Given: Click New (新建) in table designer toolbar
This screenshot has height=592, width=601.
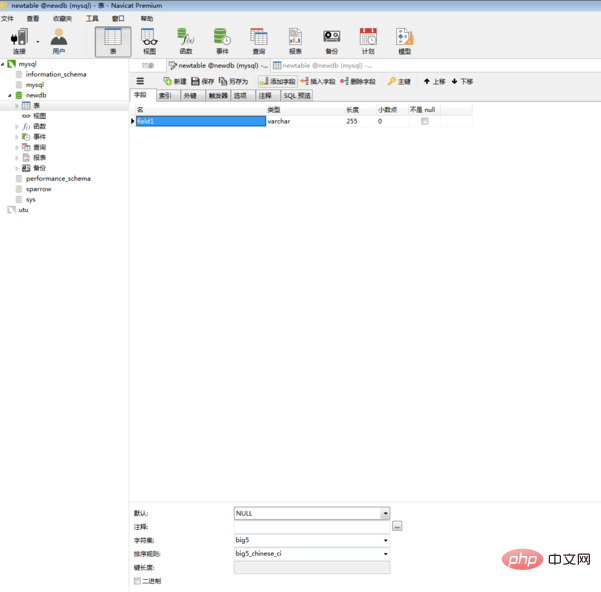Looking at the screenshot, I should pos(175,81).
